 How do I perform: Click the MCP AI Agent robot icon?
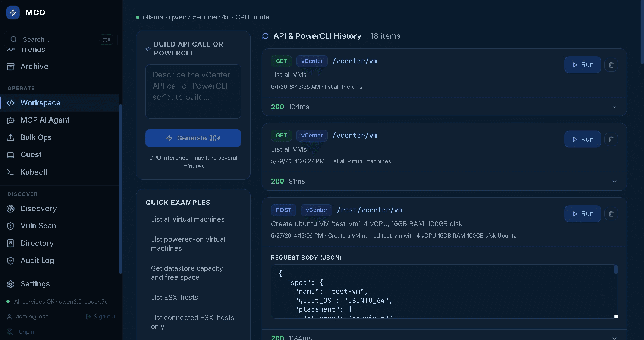pyautogui.click(x=10, y=120)
